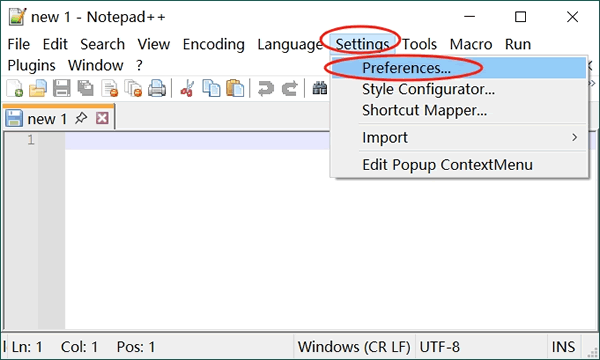This screenshot has width=600, height=360.
Task: Open a file via the folder icon
Action: pyautogui.click(x=38, y=88)
